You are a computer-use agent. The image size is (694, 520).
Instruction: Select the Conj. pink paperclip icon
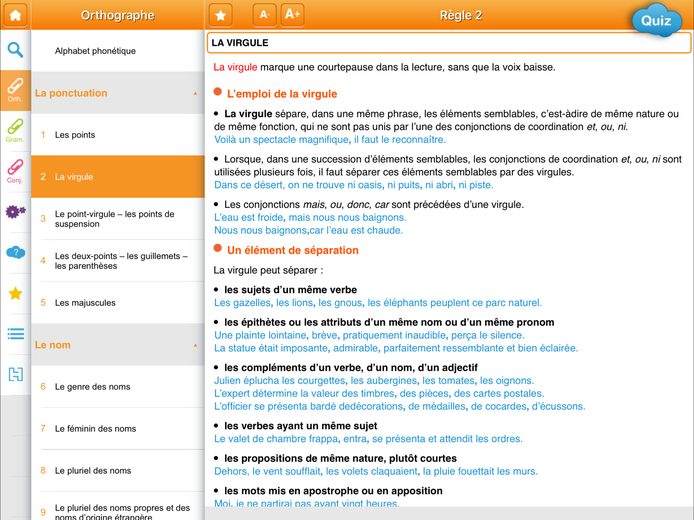point(15,171)
